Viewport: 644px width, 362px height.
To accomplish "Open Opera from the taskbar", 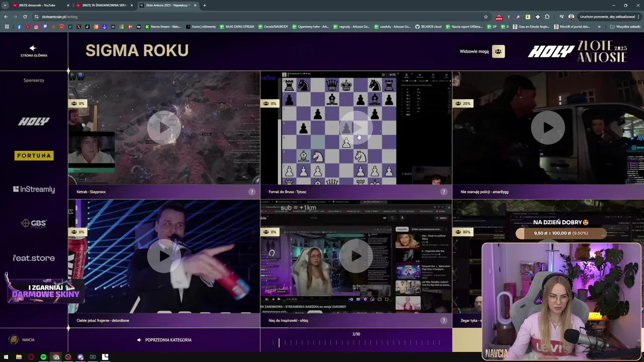I will [31, 357].
